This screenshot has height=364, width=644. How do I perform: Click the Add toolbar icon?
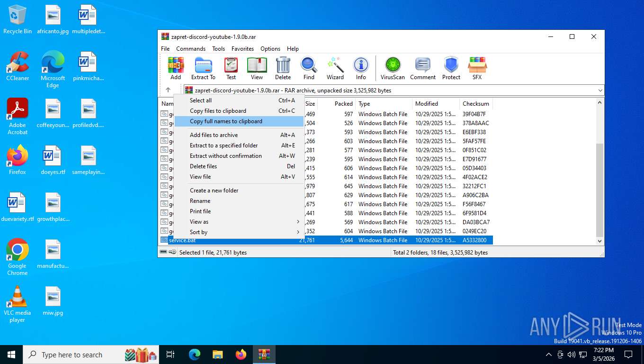pos(176,68)
